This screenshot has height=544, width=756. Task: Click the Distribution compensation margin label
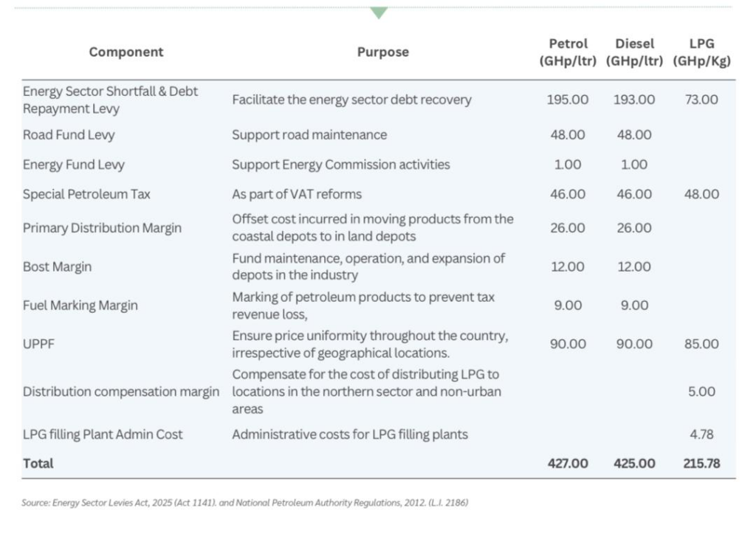click(121, 391)
